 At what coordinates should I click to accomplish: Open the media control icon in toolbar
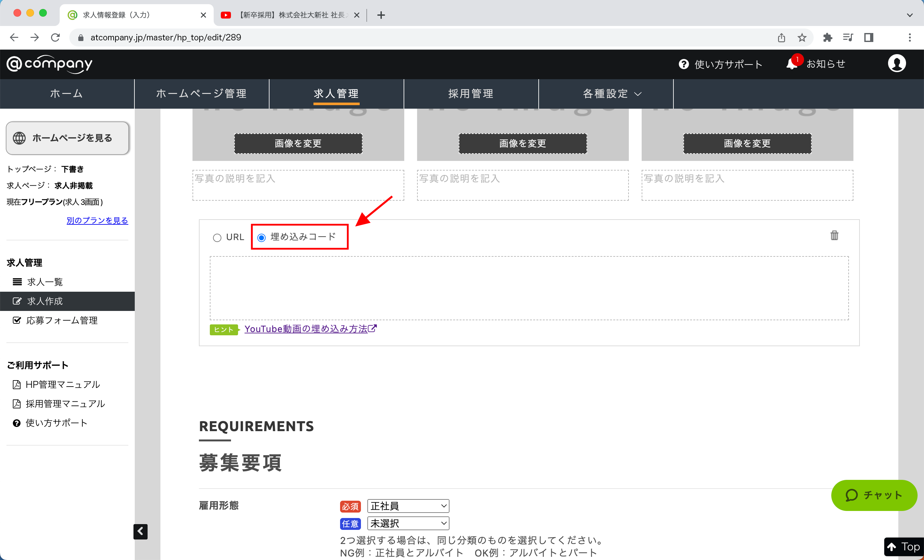pos(848,38)
